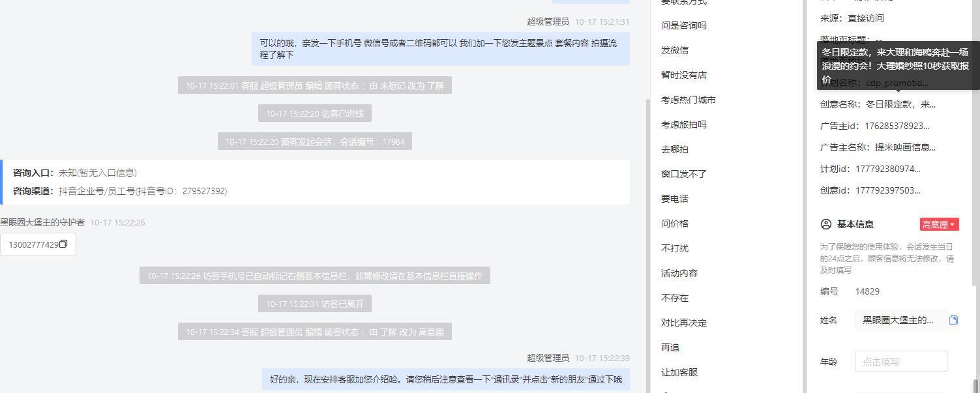This screenshot has width=980, height=393.
Task: Select quick reply 活动内容
Action: click(679, 273)
